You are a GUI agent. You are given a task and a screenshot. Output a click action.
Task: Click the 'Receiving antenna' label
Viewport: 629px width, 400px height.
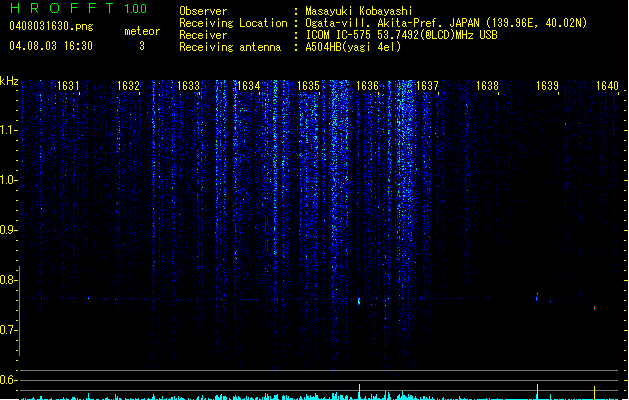230,47
